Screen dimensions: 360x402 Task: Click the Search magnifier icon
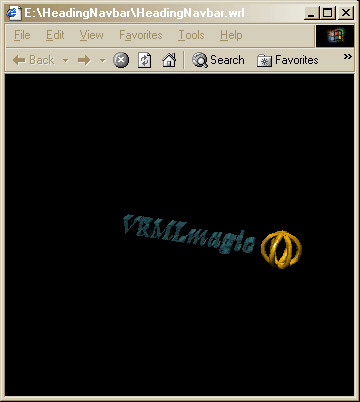(x=200, y=60)
